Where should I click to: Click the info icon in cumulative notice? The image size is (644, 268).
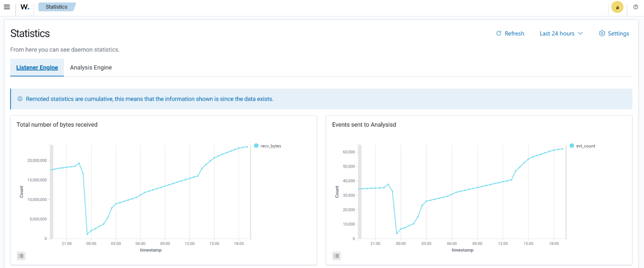click(x=20, y=99)
